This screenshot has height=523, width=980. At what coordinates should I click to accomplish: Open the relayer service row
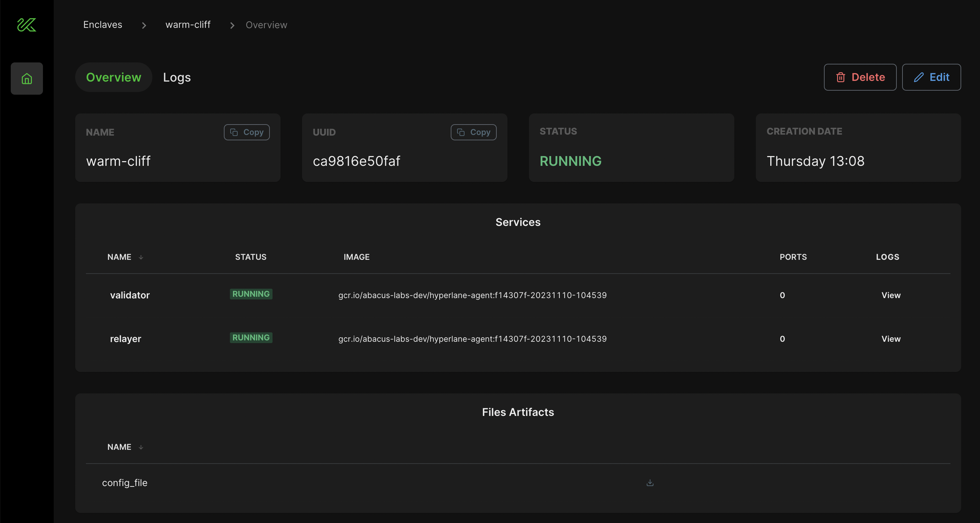[518, 339]
